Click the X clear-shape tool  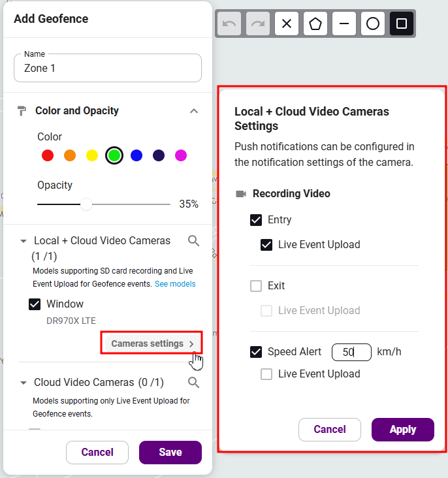[x=286, y=24]
